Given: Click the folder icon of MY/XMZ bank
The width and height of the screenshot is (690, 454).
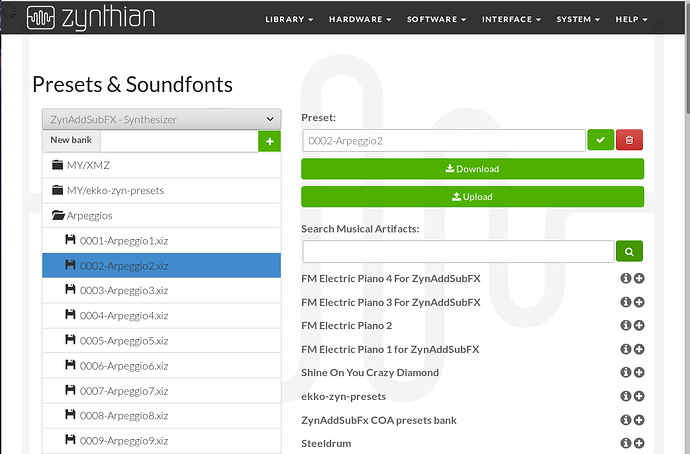Looking at the screenshot, I should (x=57, y=165).
